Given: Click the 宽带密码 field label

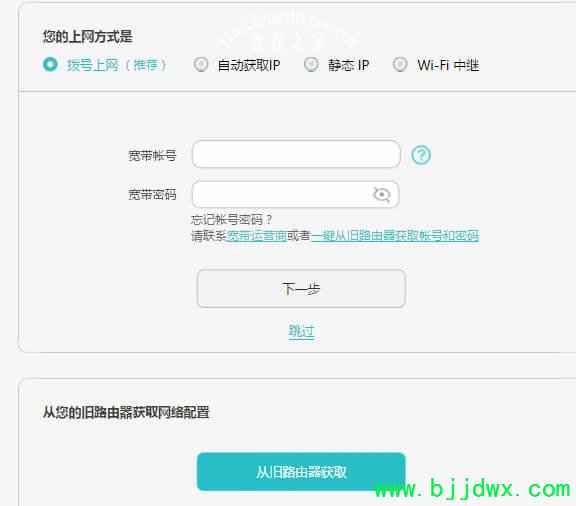Looking at the screenshot, I should 152,194.
